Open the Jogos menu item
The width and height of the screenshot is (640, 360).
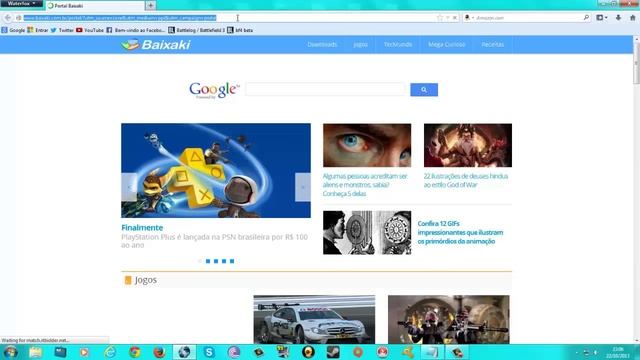point(360,44)
